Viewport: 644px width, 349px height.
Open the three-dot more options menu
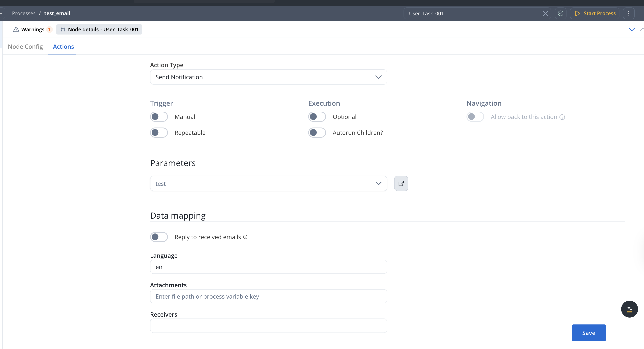pyautogui.click(x=629, y=13)
